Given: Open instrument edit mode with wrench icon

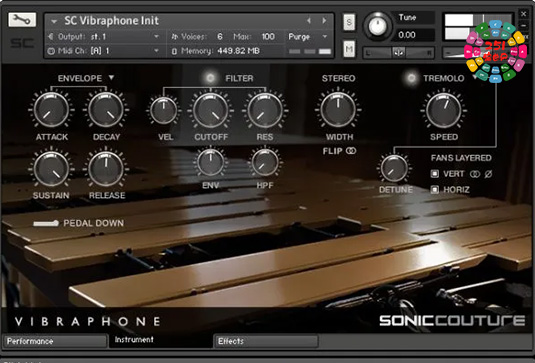Looking at the screenshot, I should 22,20.
